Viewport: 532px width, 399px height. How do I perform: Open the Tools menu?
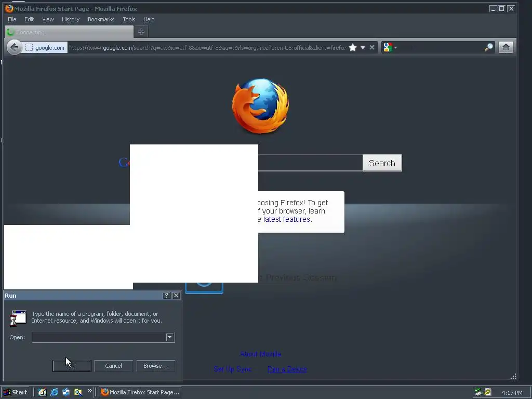[129, 19]
